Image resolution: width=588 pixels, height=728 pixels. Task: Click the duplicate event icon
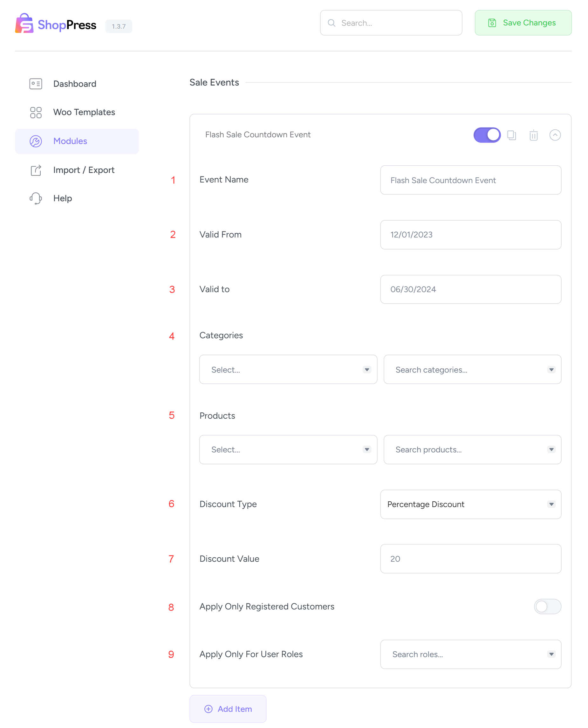[511, 135]
